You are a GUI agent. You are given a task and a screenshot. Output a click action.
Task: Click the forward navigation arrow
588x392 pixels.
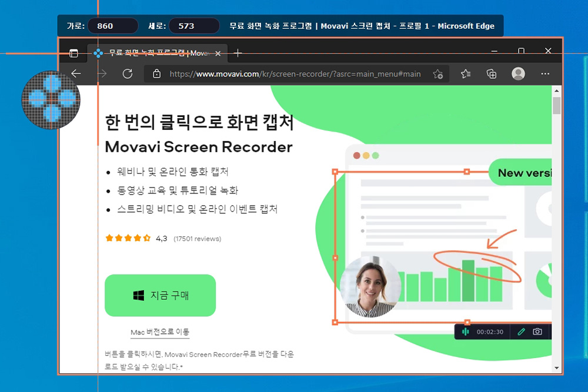[x=102, y=73]
